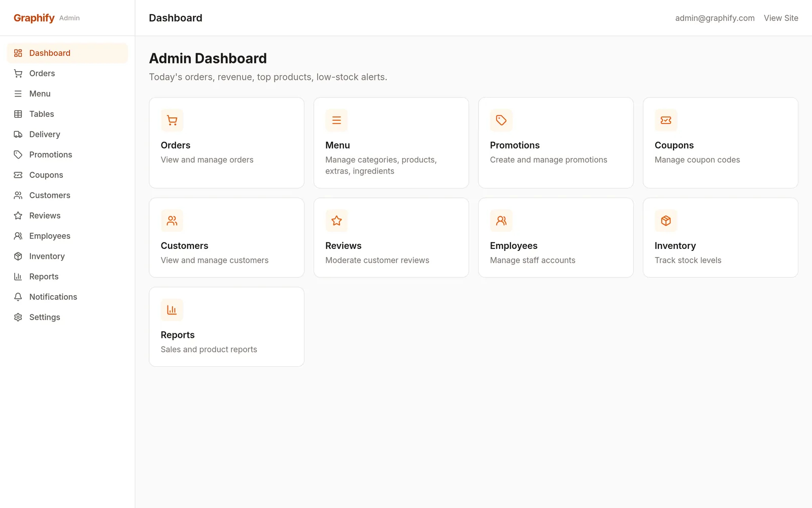Click the grid icon beside Tables in sidebar
812x508 pixels.
(18, 114)
